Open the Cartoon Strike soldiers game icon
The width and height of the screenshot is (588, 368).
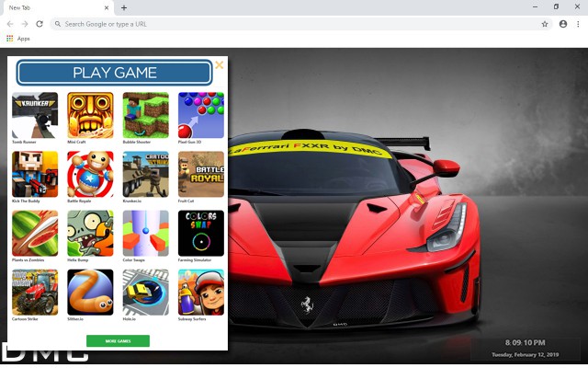(146, 174)
